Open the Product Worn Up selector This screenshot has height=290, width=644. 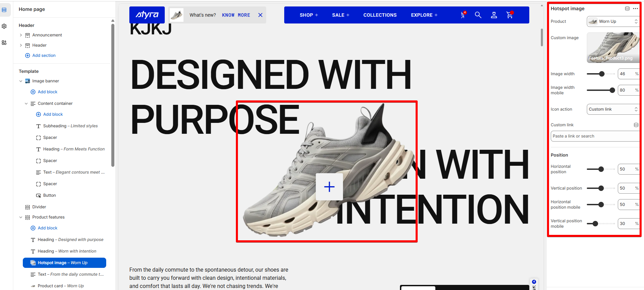(613, 21)
